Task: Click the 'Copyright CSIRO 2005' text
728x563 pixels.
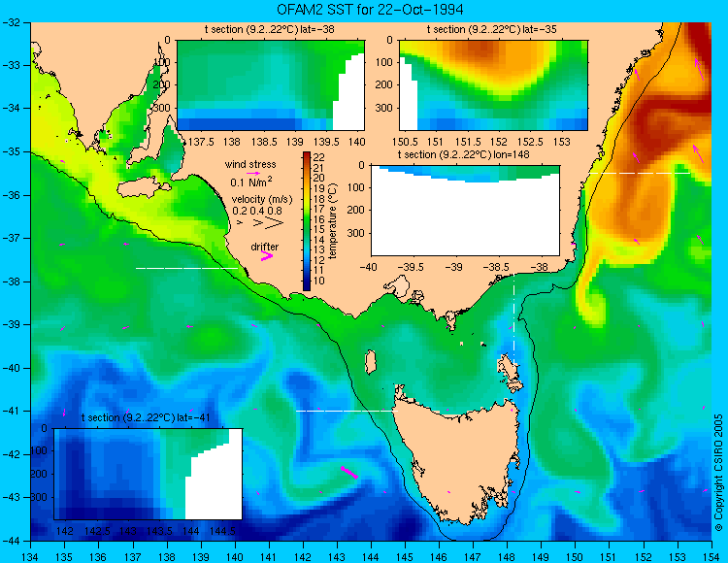Action: pyautogui.click(x=718, y=474)
